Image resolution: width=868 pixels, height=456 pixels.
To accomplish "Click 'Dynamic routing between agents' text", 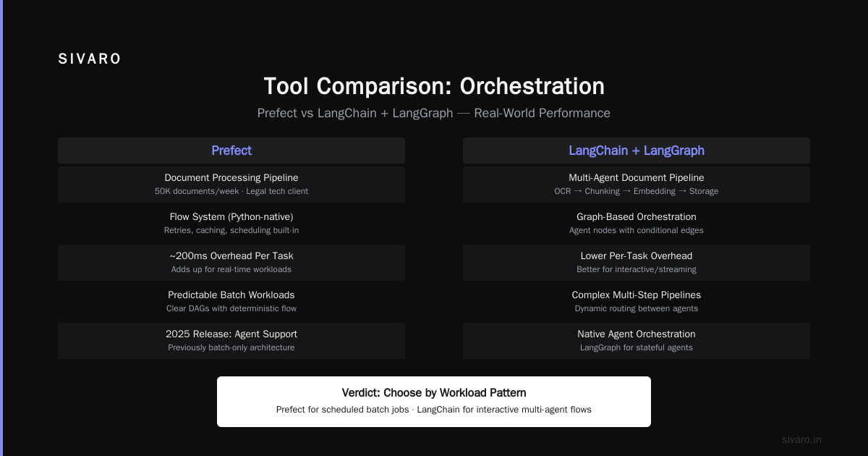I will coord(637,308).
